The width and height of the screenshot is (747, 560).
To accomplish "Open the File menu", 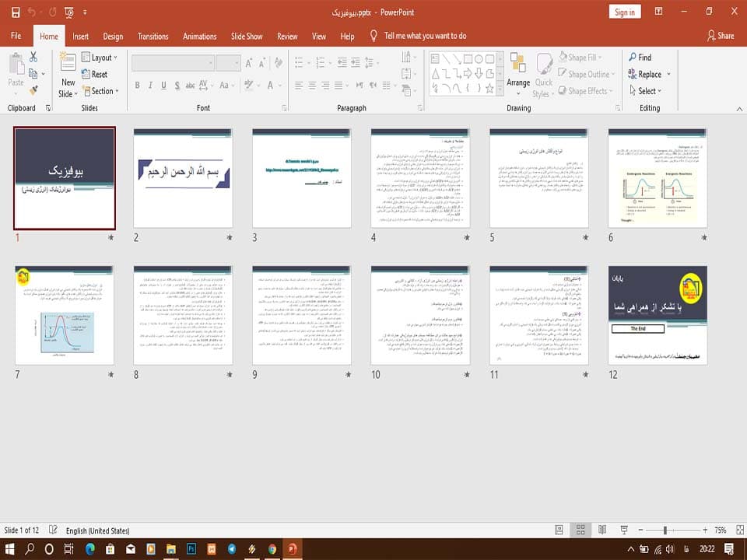I will [x=16, y=36].
